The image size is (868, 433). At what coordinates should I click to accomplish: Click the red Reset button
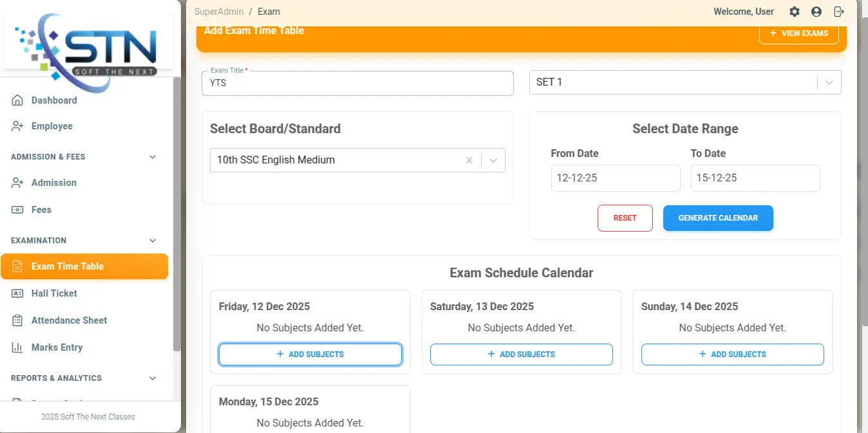tap(625, 218)
